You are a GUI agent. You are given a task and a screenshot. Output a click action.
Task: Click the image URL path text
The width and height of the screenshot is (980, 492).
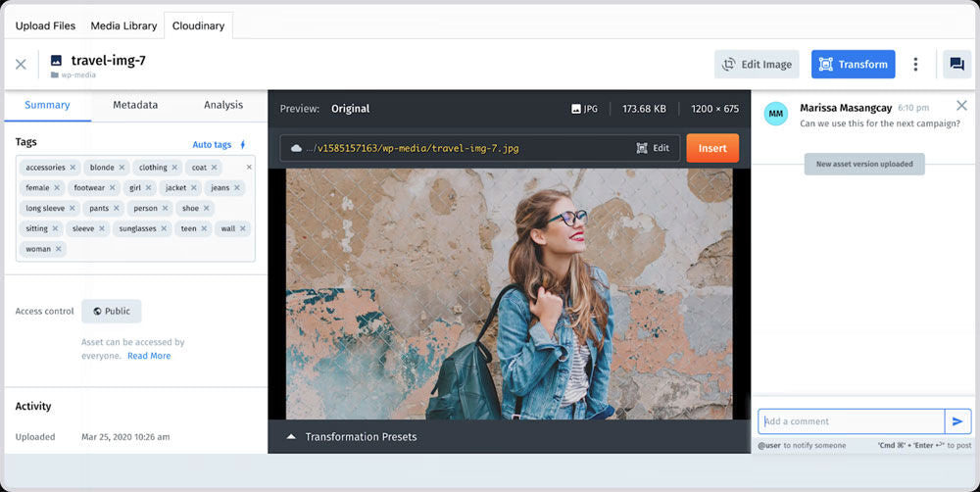pos(413,149)
